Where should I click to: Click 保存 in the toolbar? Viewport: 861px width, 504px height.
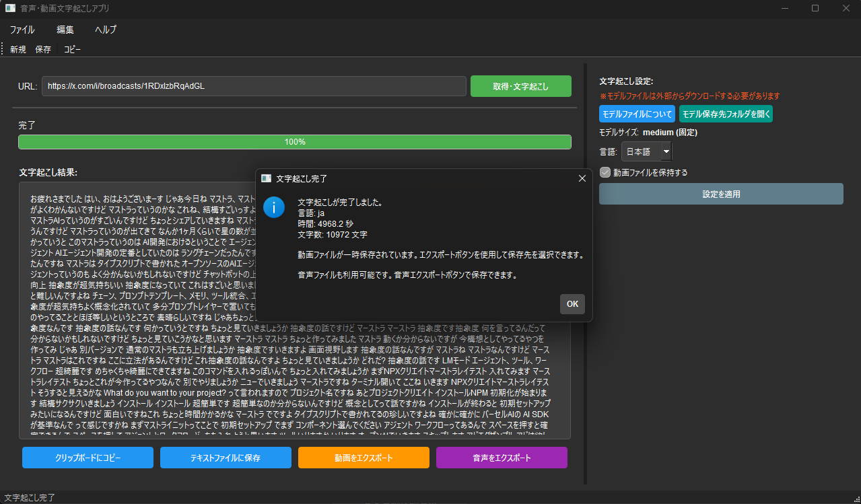[43, 49]
